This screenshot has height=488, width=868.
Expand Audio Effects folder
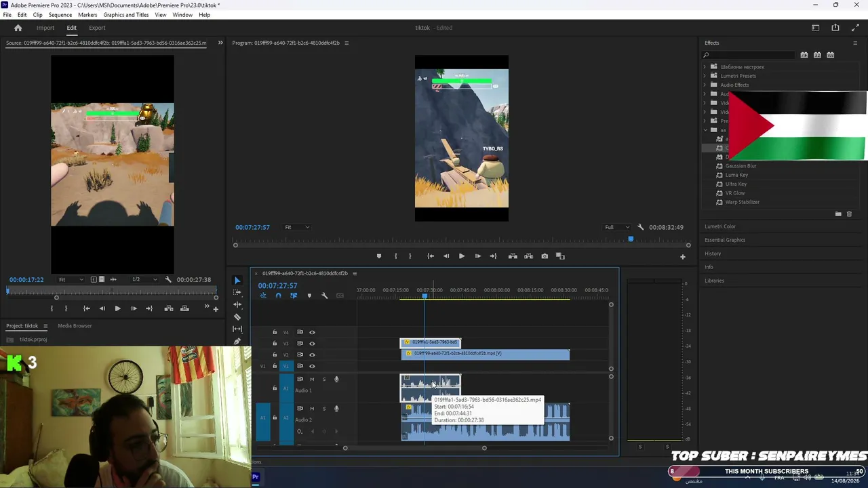pyautogui.click(x=705, y=85)
